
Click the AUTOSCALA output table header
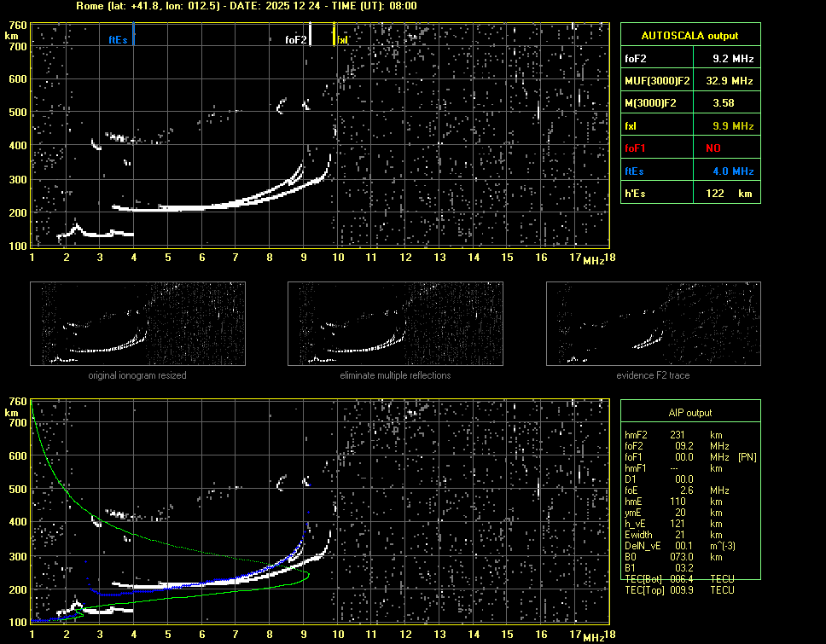tap(689, 36)
